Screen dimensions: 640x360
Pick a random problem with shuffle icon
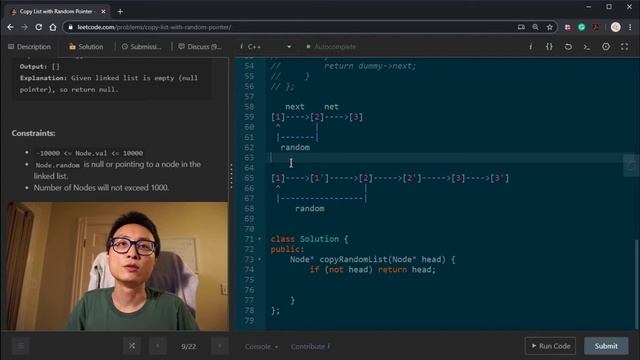click(132, 346)
